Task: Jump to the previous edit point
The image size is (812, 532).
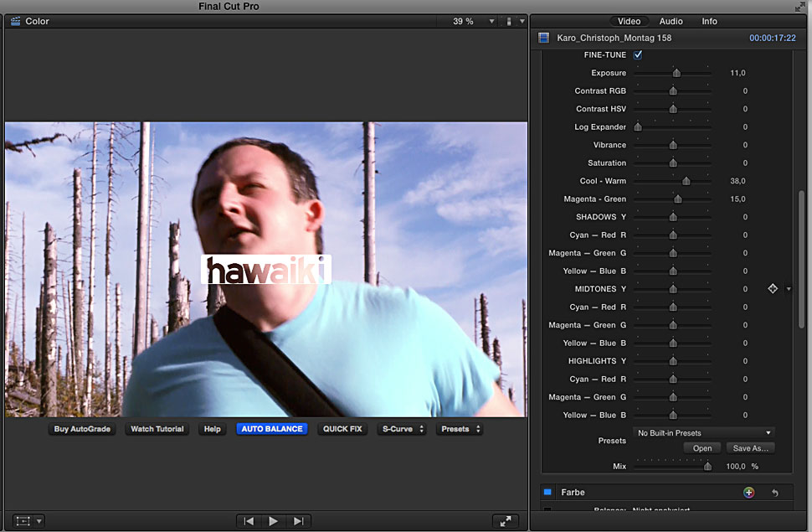Action: [249, 521]
